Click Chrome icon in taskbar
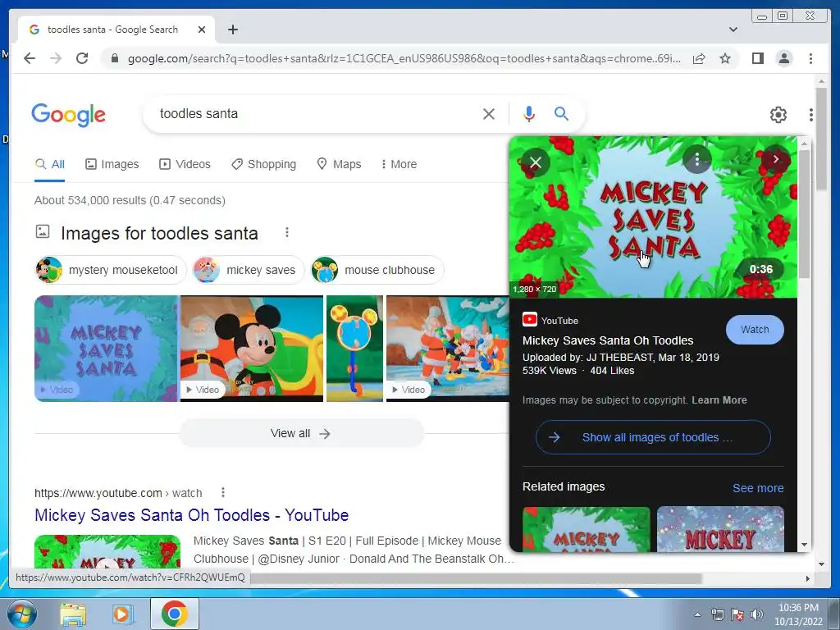The height and width of the screenshot is (630, 840). click(x=175, y=614)
